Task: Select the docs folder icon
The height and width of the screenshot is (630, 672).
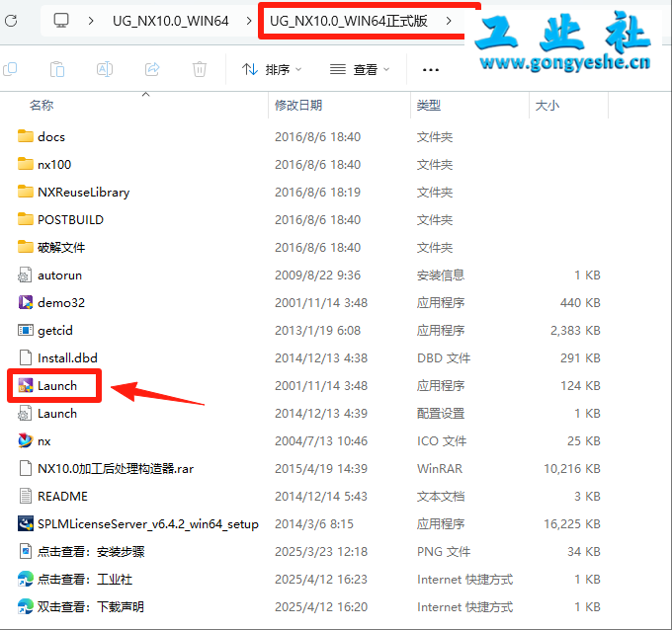Action: (x=26, y=136)
